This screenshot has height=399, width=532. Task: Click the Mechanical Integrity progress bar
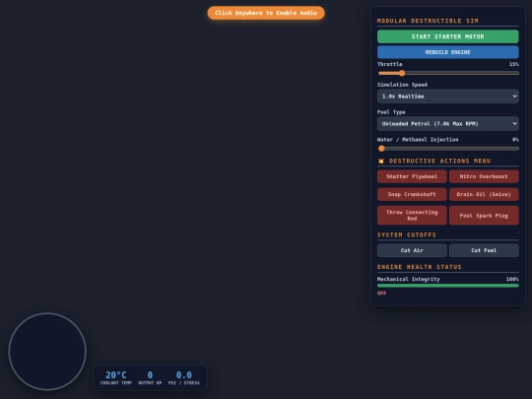[448, 286]
